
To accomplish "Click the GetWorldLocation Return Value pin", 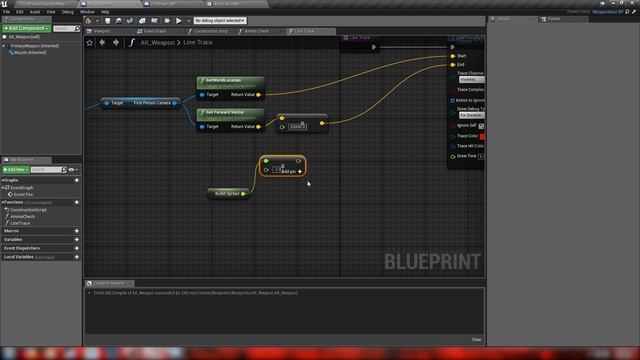I will 259,95.
